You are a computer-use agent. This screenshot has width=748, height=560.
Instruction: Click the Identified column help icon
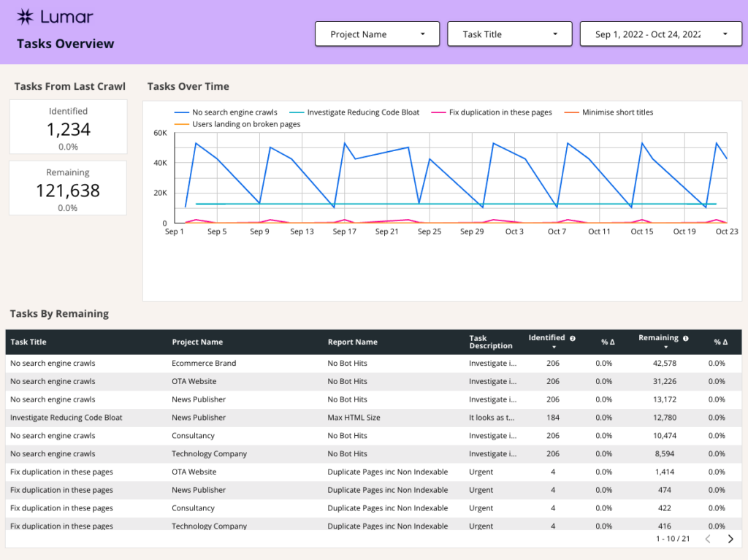[x=573, y=338]
